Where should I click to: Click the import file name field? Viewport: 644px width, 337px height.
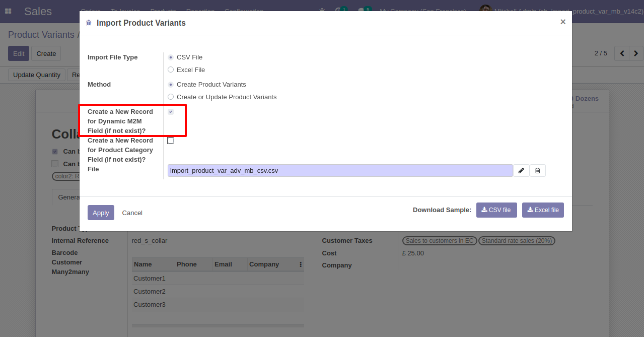[x=340, y=171]
